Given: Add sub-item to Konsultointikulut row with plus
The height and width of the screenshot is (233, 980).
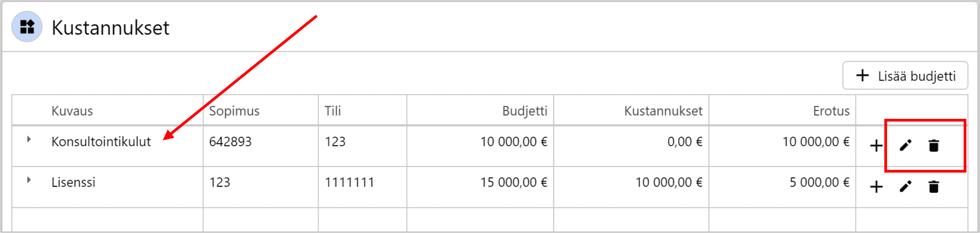Looking at the screenshot, I should point(876,146).
